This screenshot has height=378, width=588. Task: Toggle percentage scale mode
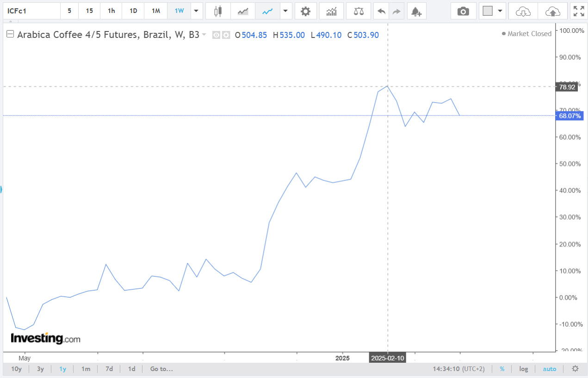[502, 369]
